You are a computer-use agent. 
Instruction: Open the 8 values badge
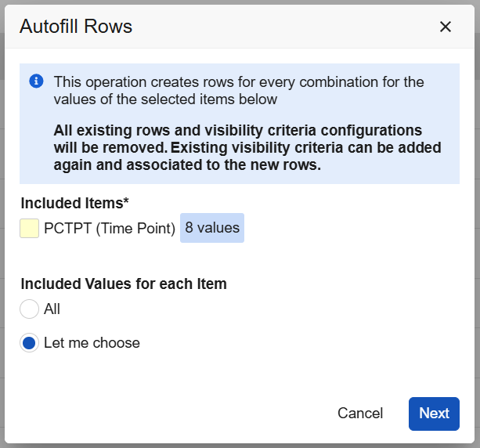[212, 228]
